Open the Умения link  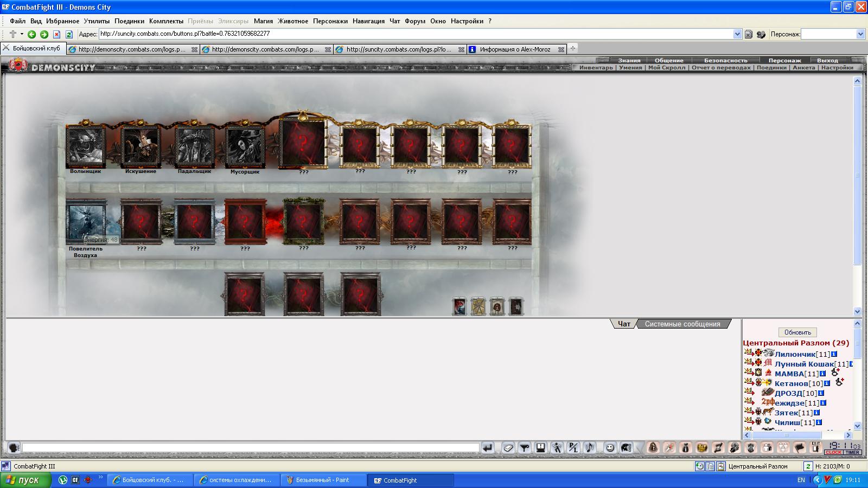[630, 68]
